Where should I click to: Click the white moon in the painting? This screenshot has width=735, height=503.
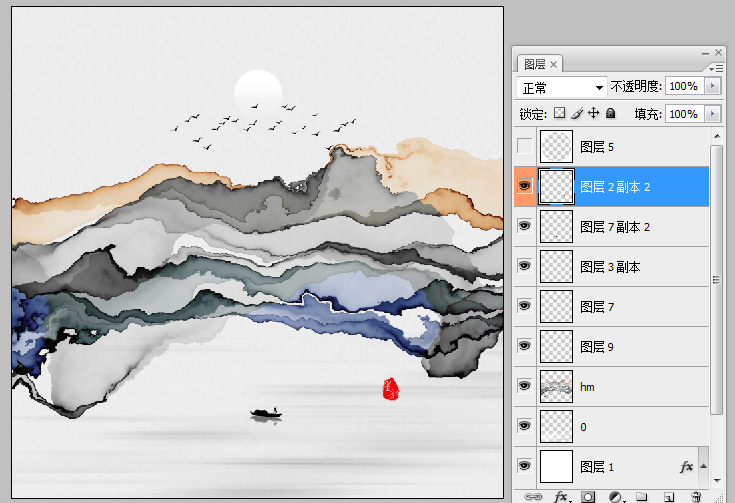pos(258,91)
